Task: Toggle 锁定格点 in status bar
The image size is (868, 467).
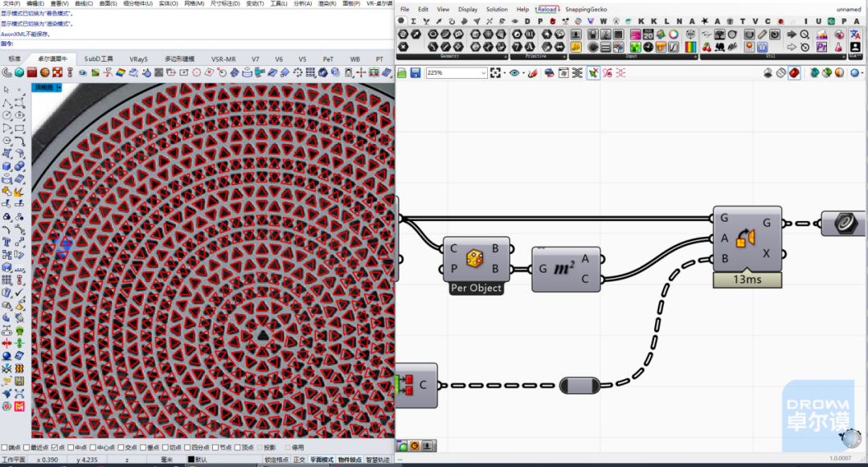Action: point(276,460)
